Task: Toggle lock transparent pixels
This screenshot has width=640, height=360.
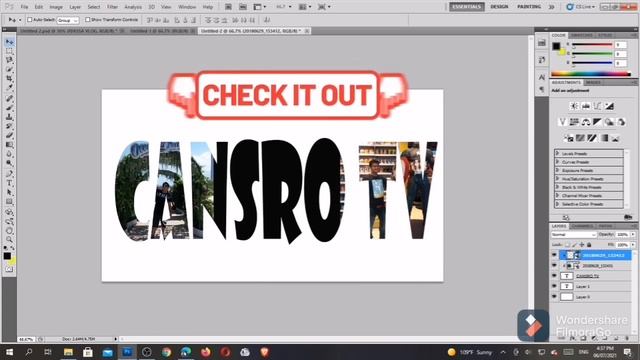Action: pos(567,245)
